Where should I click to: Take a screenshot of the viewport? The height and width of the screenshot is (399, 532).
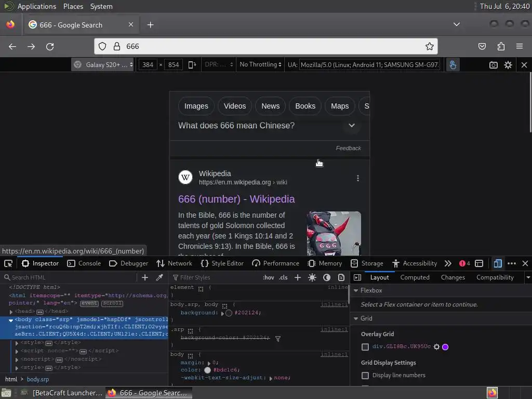[x=494, y=65]
